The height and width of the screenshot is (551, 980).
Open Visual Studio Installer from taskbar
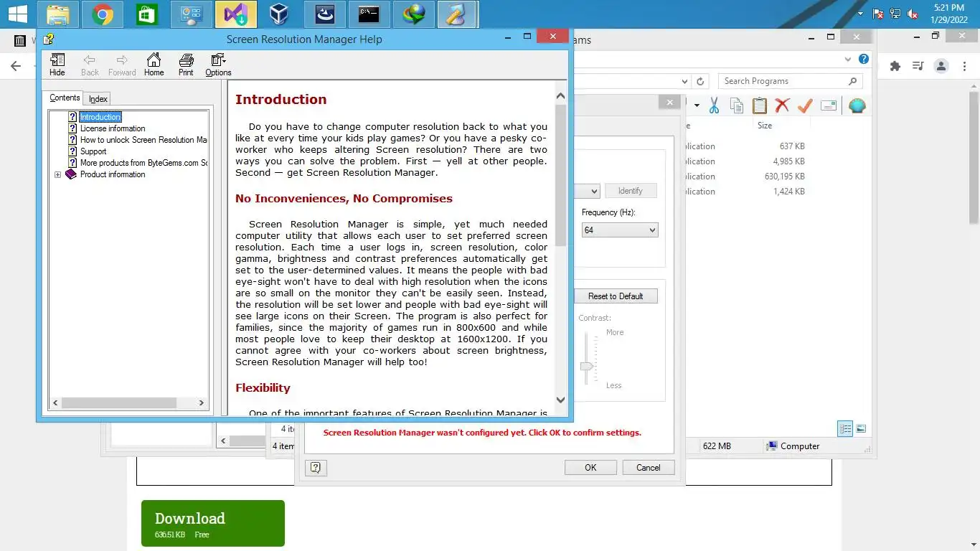click(x=236, y=14)
